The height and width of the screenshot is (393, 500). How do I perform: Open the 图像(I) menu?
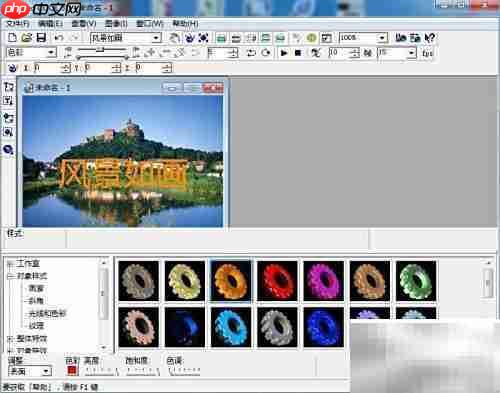click(116, 23)
